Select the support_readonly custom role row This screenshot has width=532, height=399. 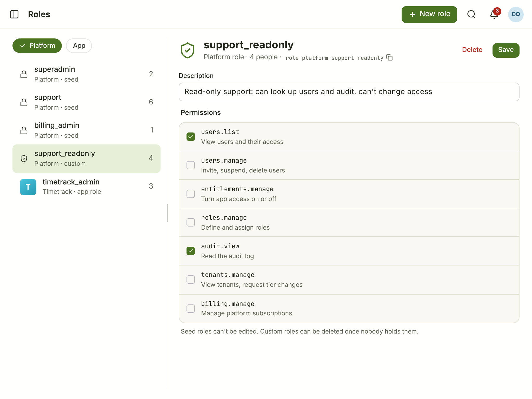click(x=87, y=159)
